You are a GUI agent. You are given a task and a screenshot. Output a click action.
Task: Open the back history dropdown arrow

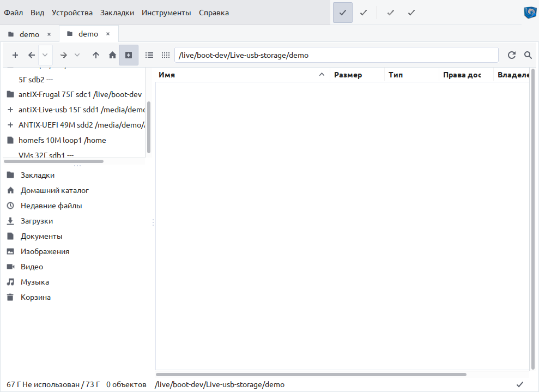point(45,55)
